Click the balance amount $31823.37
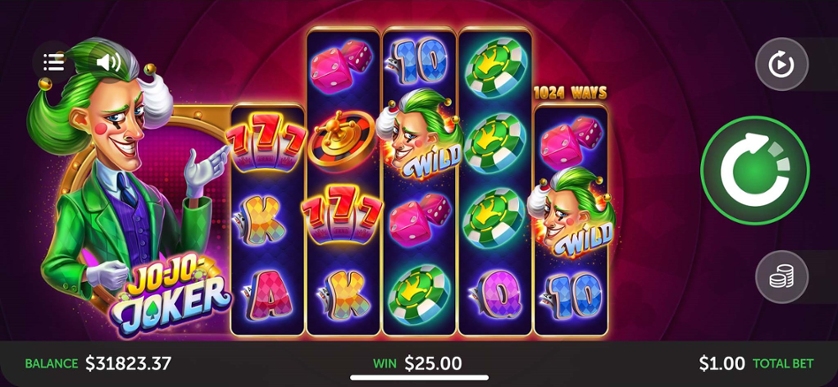 [128, 363]
